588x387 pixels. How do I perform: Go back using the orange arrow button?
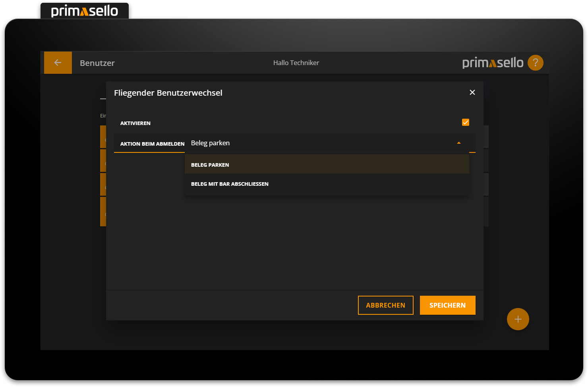58,63
